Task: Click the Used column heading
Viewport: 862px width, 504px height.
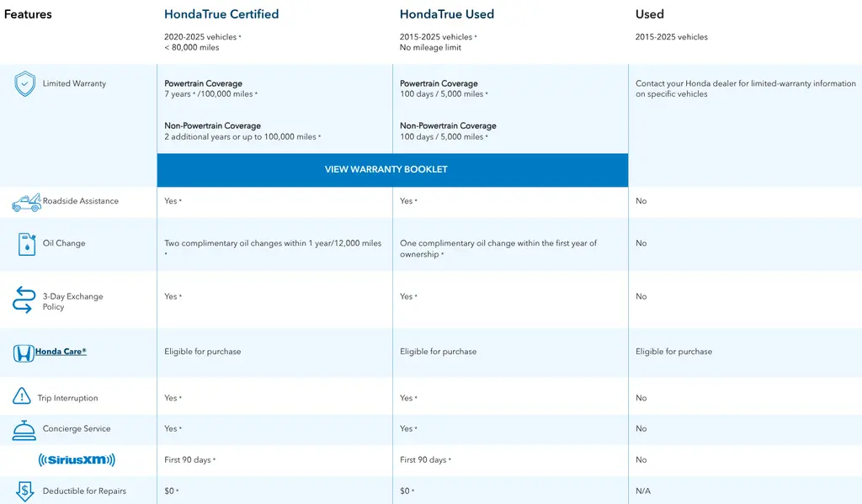Action: [x=650, y=14]
